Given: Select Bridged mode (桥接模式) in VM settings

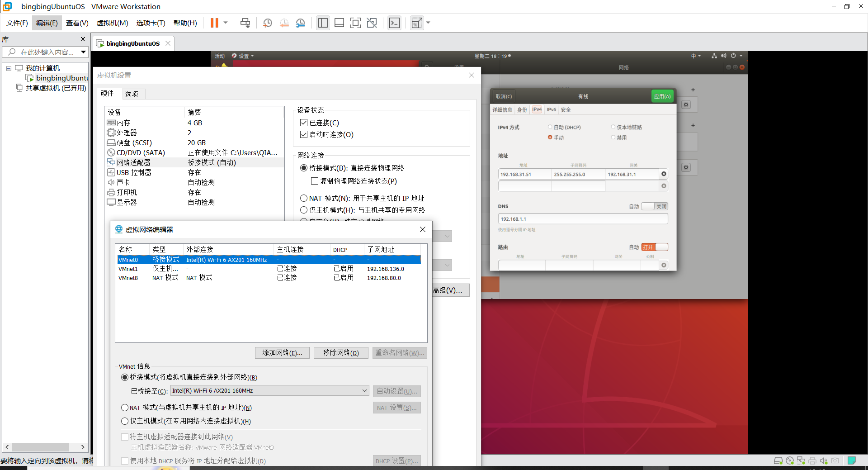Looking at the screenshot, I should [x=304, y=168].
